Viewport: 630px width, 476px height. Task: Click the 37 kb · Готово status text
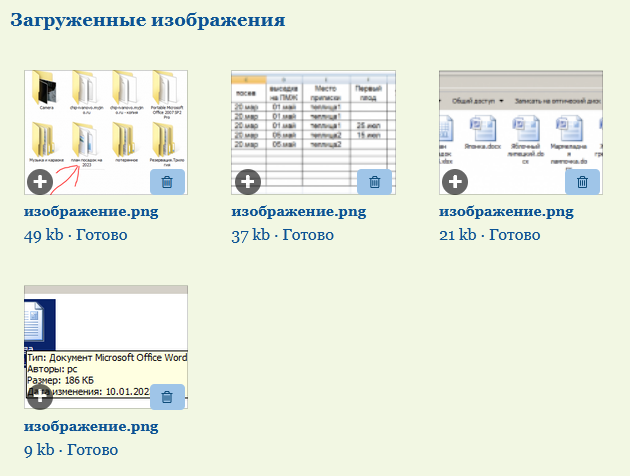[x=283, y=235]
